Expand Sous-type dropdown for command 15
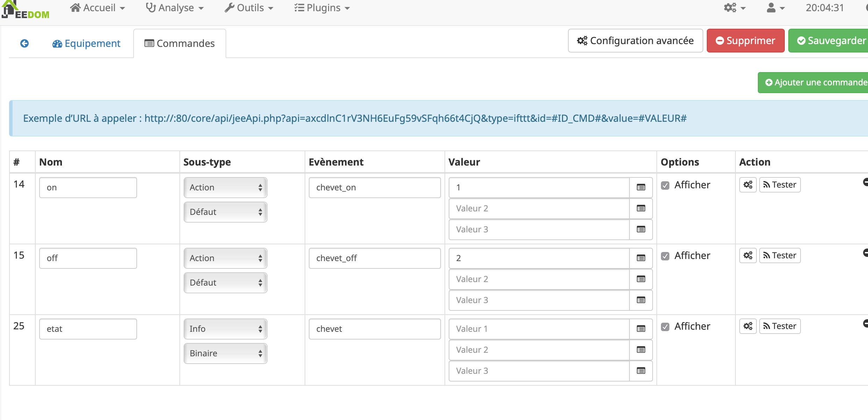This screenshot has width=868, height=420. pyautogui.click(x=225, y=282)
